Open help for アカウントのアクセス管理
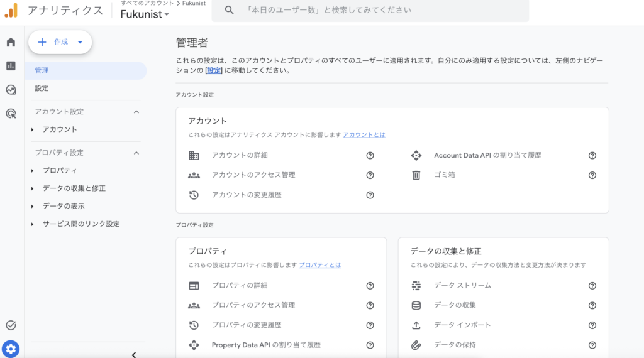 point(370,175)
